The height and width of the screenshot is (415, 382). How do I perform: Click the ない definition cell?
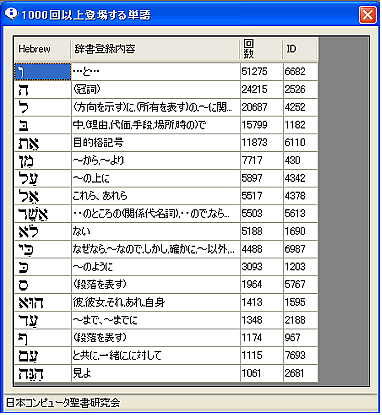click(x=156, y=232)
